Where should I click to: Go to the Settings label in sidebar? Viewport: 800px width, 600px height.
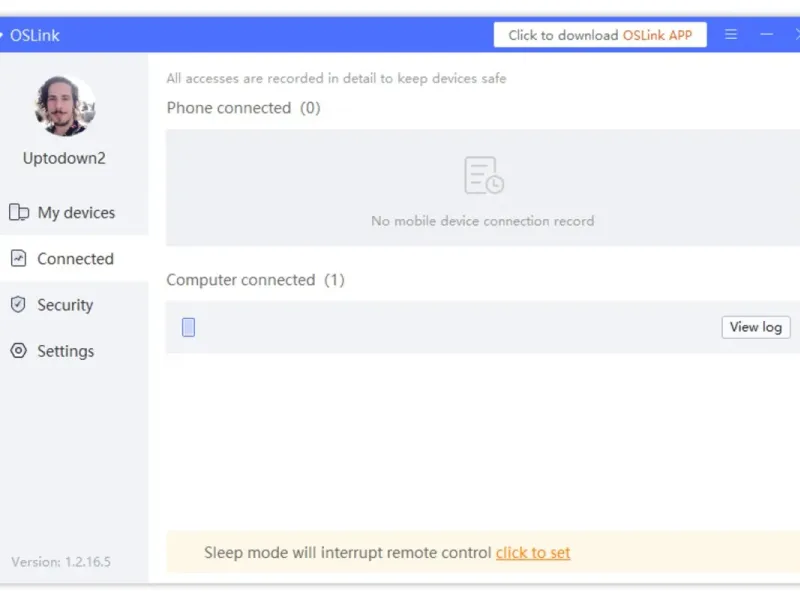(66, 351)
